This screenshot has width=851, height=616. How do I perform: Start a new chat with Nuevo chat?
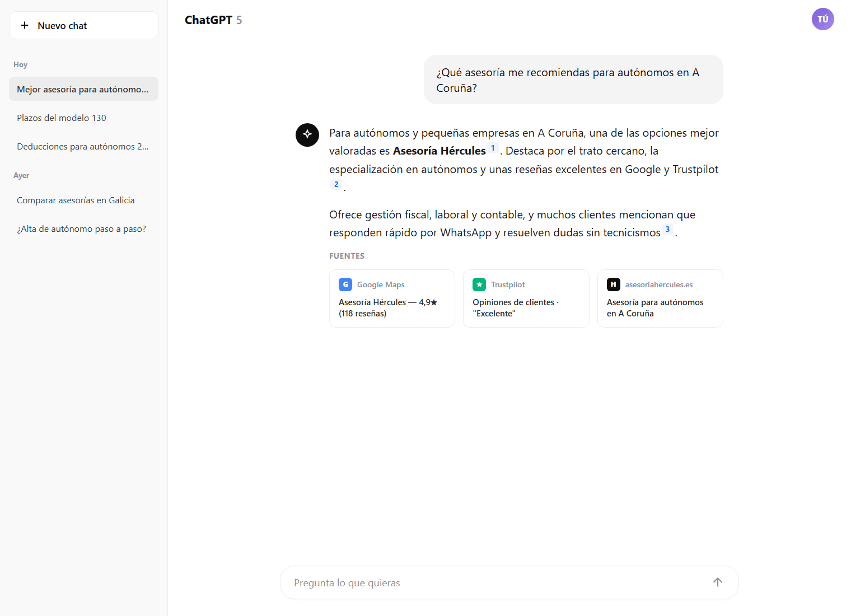(83, 25)
